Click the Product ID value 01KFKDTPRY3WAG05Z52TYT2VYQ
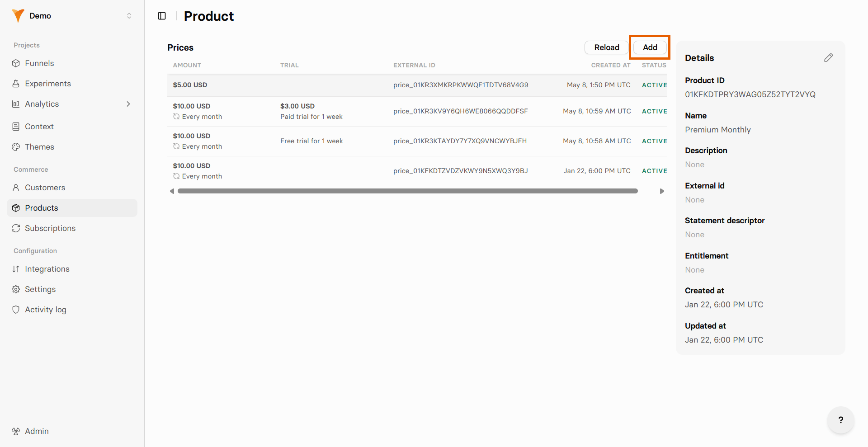The height and width of the screenshot is (447, 868). [750, 94]
